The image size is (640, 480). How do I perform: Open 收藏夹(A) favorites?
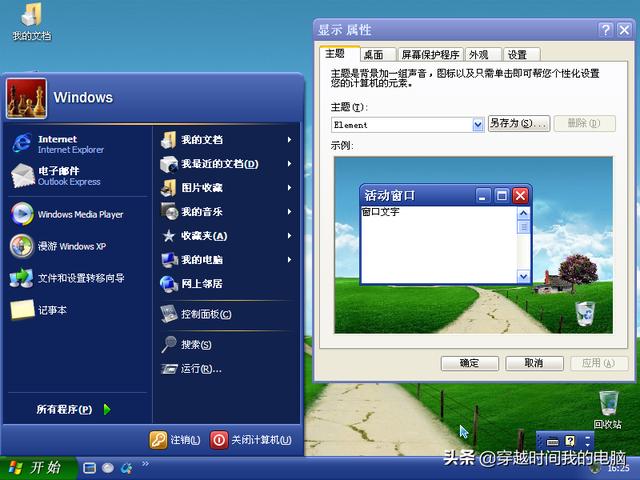click(226, 236)
